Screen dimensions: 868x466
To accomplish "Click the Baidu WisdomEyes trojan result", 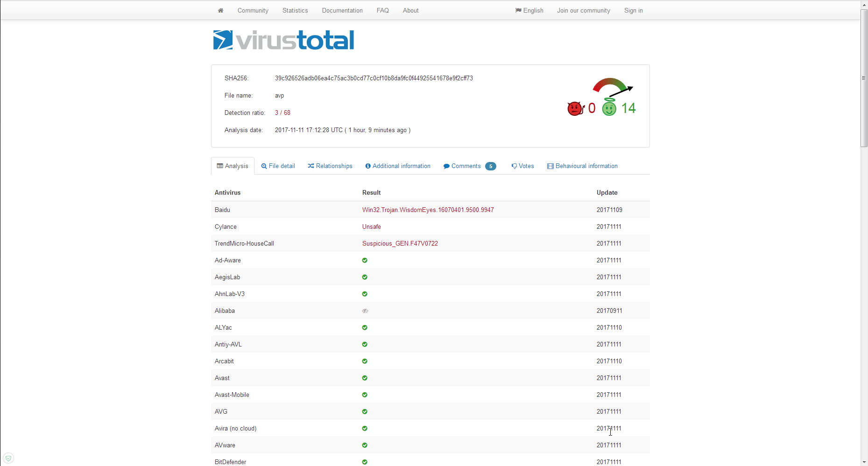I will 428,210.
